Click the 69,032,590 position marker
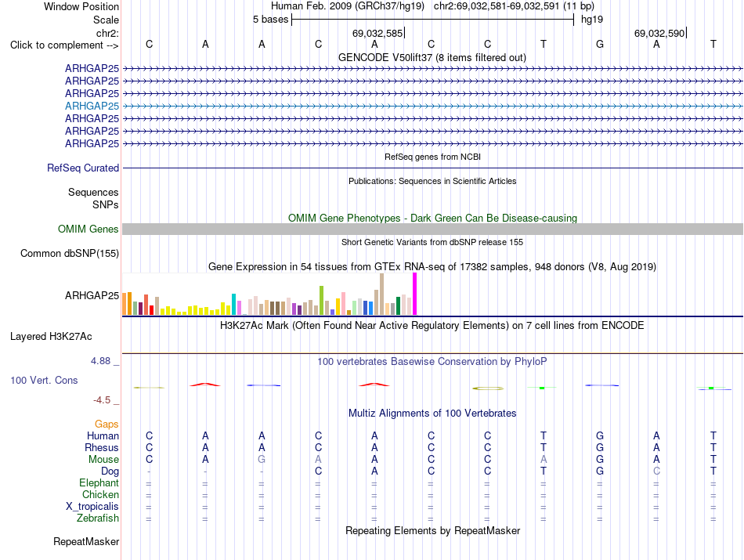744x560 pixels. point(659,33)
